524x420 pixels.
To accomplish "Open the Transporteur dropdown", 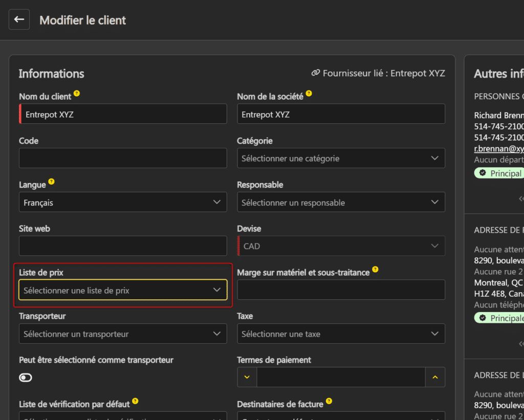I will pyautogui.click(x=123, y=334).
